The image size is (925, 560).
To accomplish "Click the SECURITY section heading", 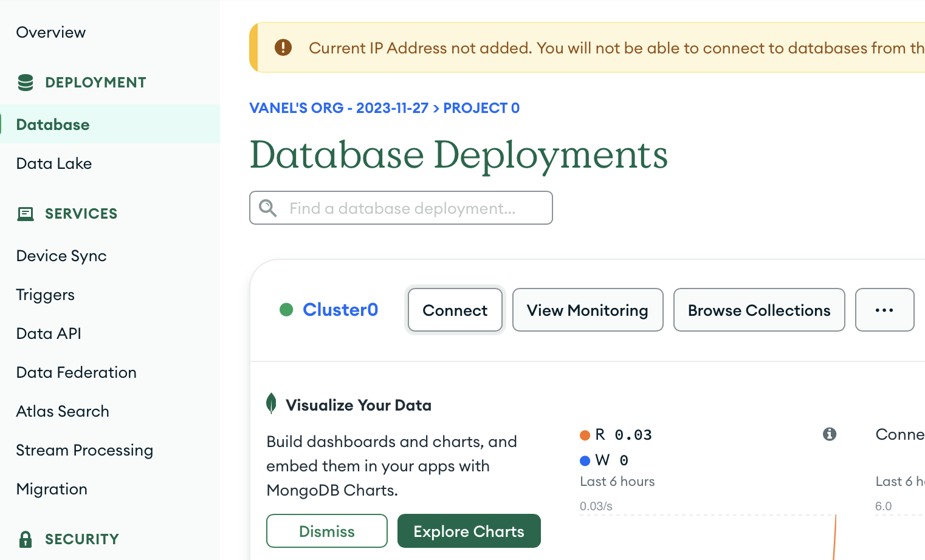I will click(x=82, y=539).
